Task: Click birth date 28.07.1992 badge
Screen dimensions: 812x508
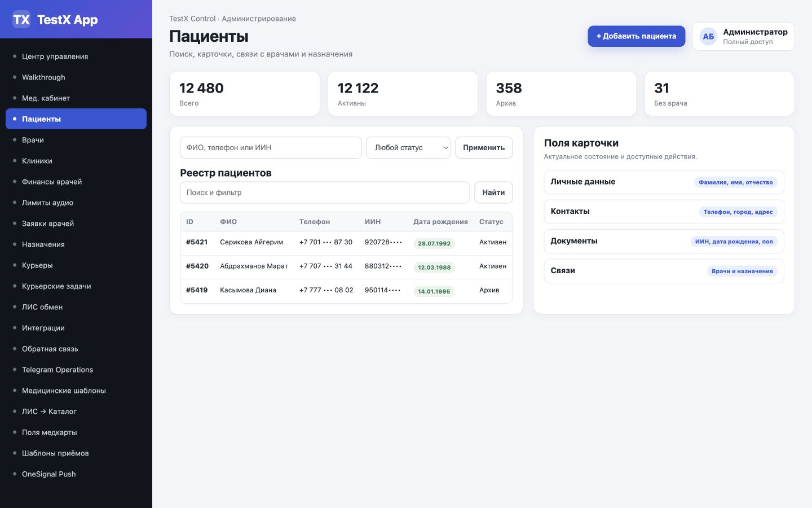Action: 434,244
